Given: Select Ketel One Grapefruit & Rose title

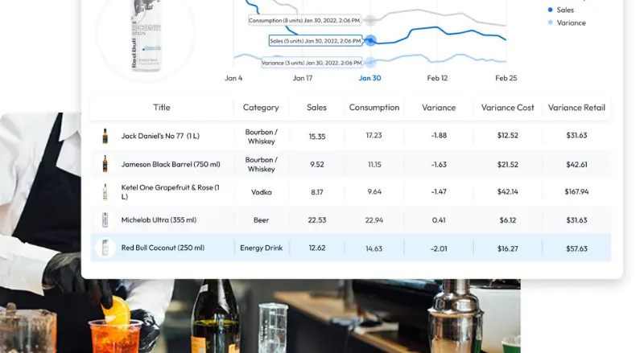Looking at the screenshot, I should (x=171, y=191).
